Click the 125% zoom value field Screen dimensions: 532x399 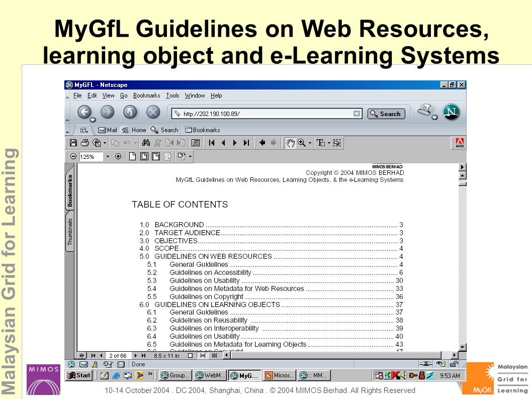click(91, 157)
